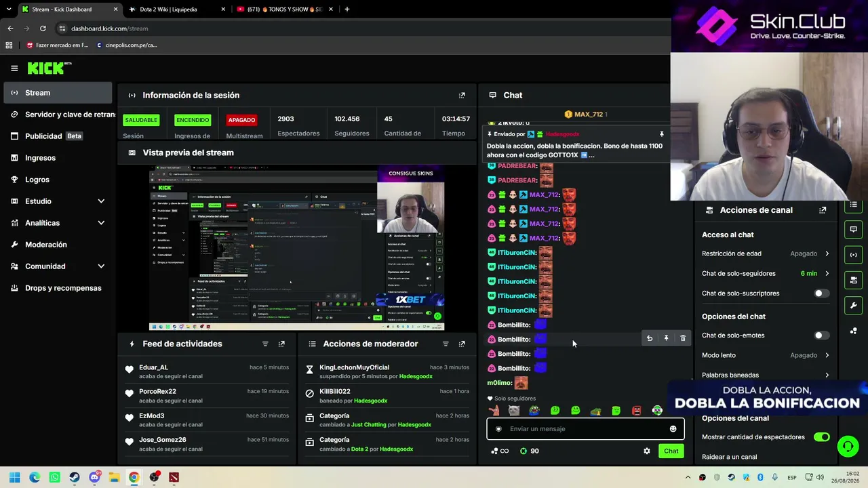Open the emoji picker in message box
868x488 pixels.
click(673, 429)
